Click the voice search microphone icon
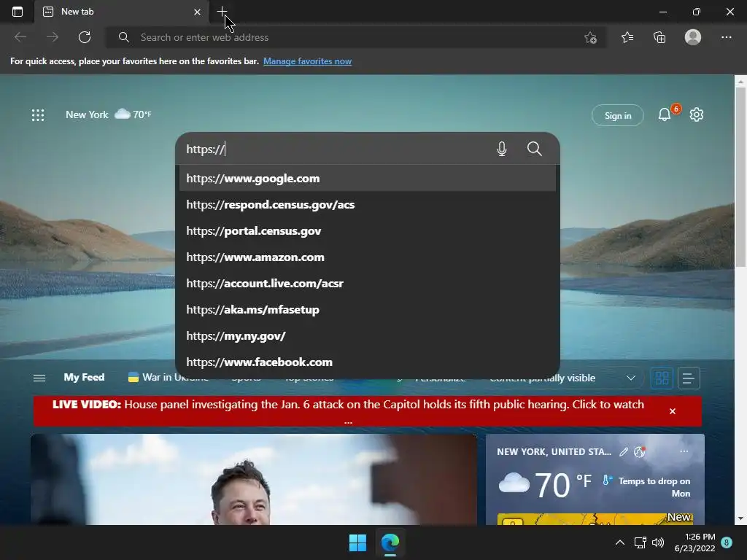 point(502,149)
